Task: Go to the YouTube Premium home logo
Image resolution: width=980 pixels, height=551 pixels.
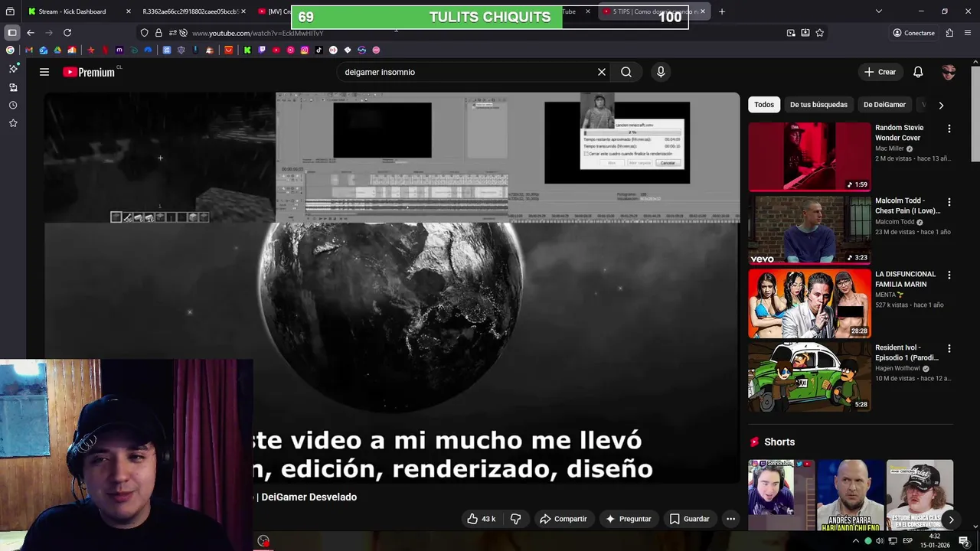Action: (89, 72)
